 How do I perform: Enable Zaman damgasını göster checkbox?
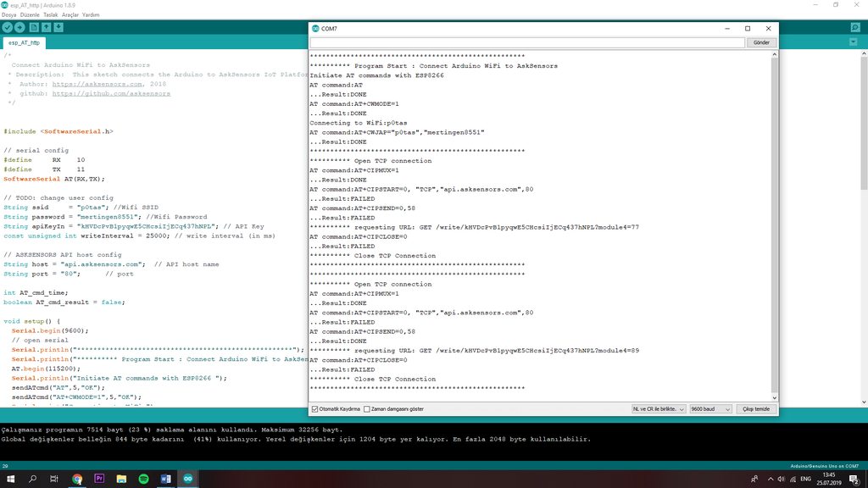(367, 409)
